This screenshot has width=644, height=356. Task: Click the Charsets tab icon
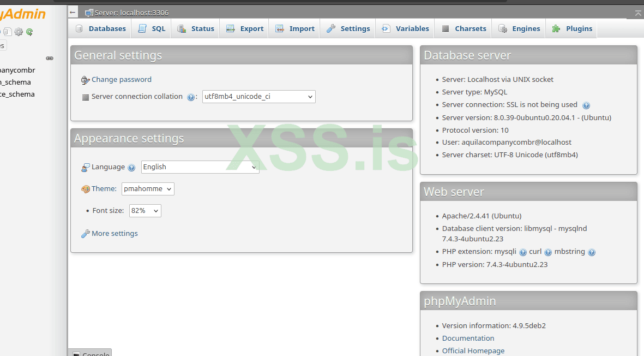445,29
